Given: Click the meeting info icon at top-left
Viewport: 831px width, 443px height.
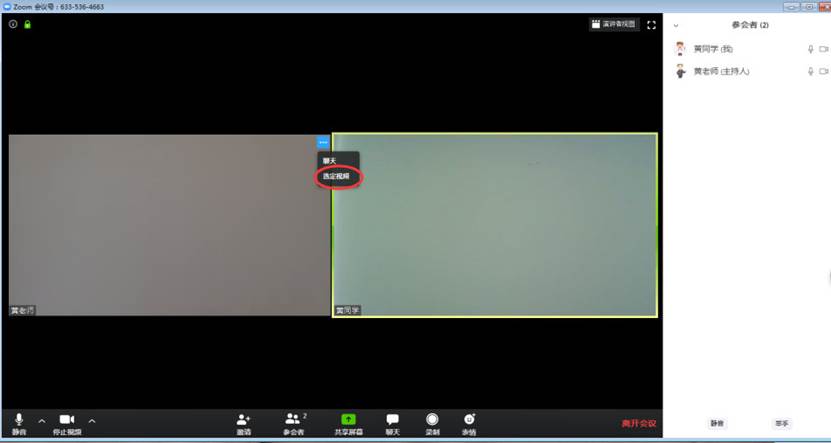Looking at the screenshot, I should (x=13, y=24).
